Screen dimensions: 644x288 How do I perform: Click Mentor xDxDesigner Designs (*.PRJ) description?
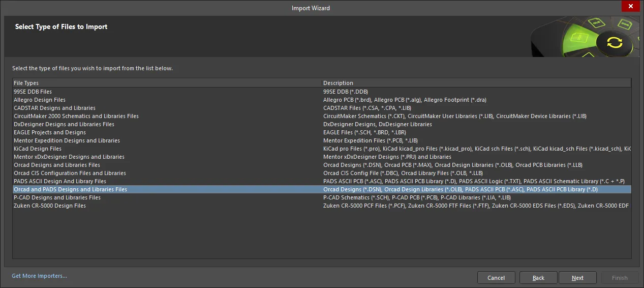tap(387, 157)
